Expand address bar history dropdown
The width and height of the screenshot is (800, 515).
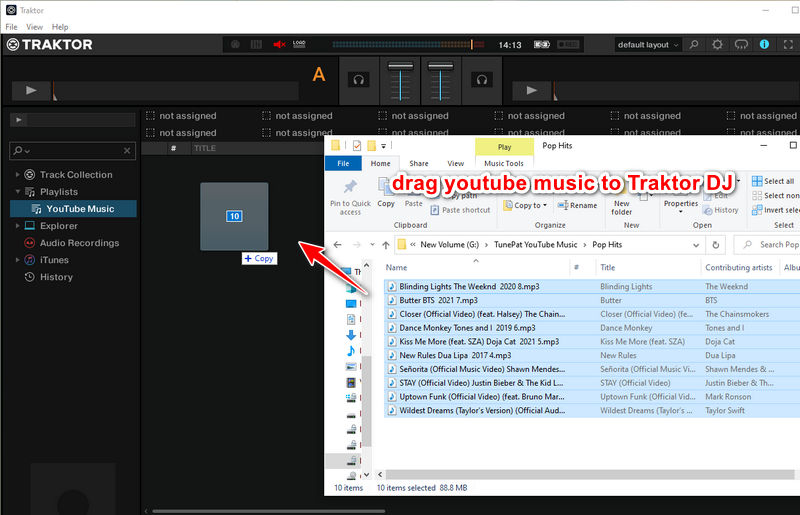coord(695,245)
